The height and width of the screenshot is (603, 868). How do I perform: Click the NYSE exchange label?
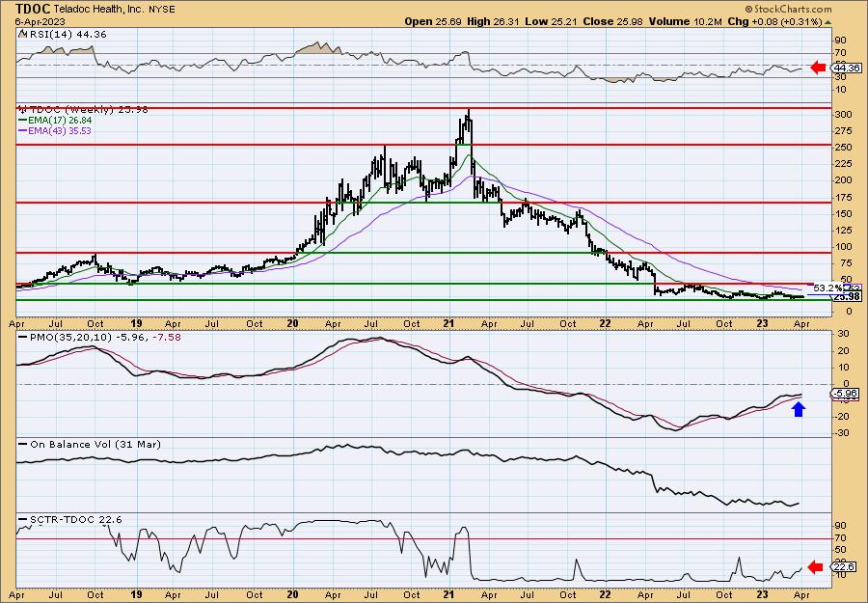(x=163, y=10)
